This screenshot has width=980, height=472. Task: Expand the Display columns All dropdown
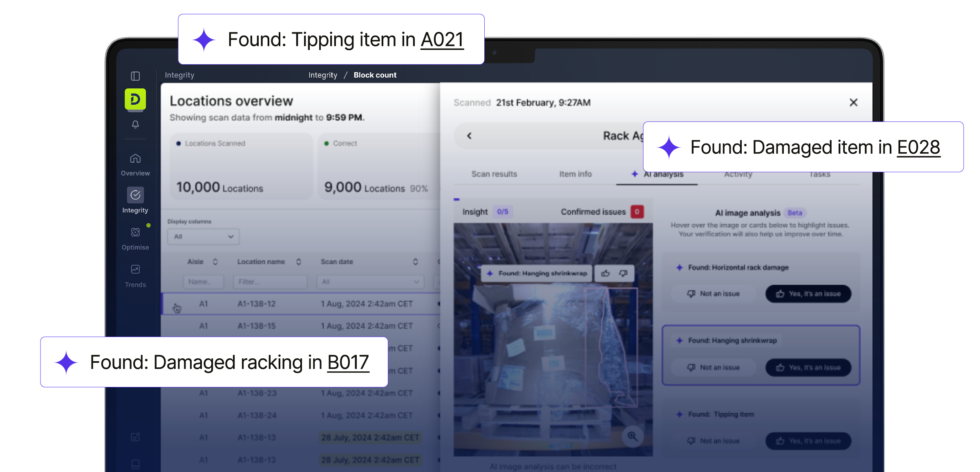click(203, 236)
